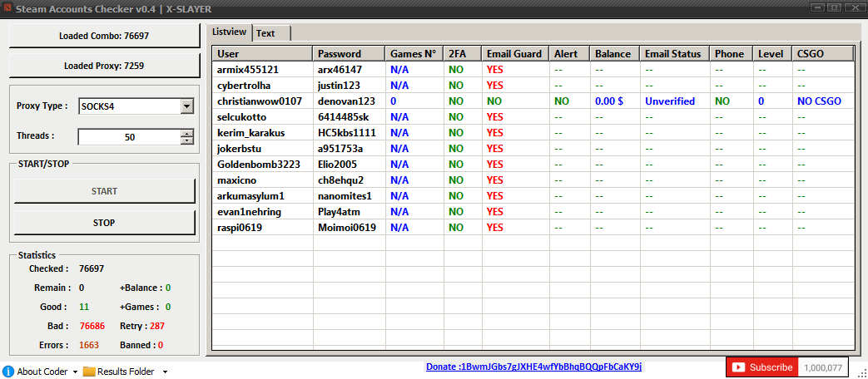
Task: Expand the About Coder dropdown arrow
Action: [x=75, y=372]
